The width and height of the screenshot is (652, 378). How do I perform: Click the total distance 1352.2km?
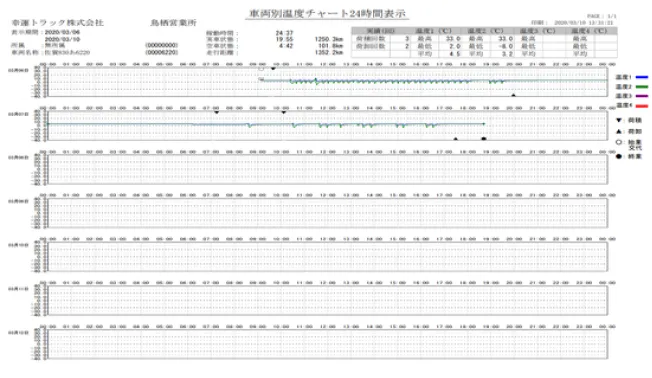pyautogui.click(x=329, y=52)
